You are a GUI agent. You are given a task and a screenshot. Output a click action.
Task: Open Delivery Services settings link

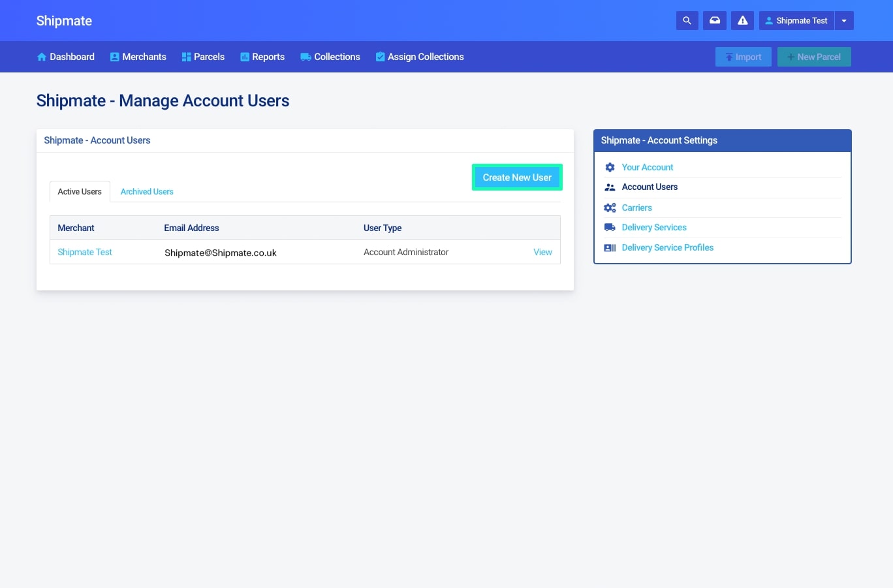click(654, 227)
